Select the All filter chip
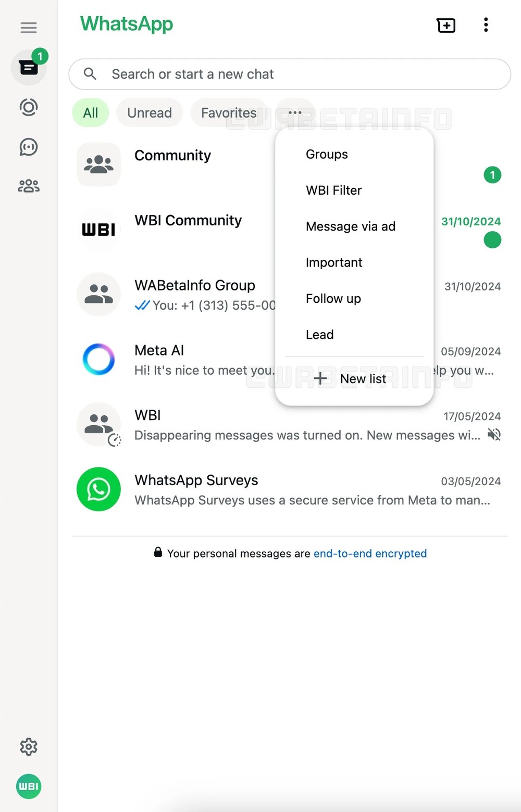The image size is (521, 812). pyautogui.click(x=91, y=113)
